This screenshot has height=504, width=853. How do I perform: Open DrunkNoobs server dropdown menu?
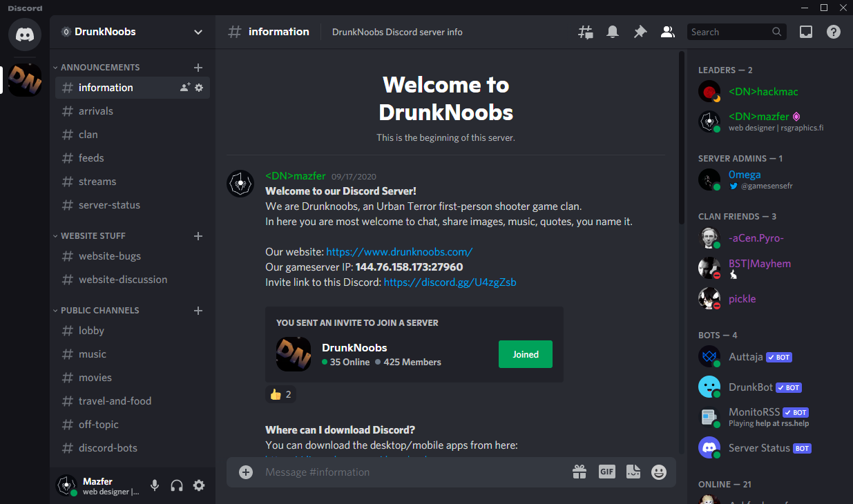[x=198, y=32]
